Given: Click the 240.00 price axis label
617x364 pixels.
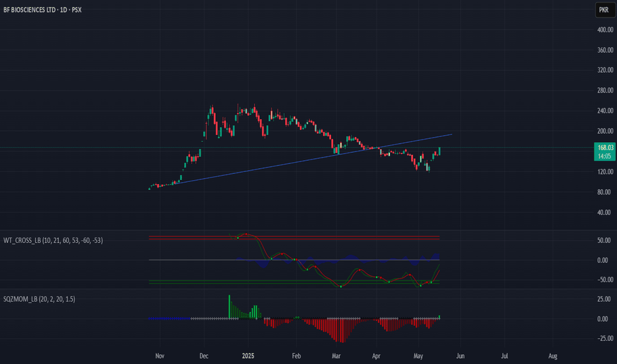Looking at the screenshot, I should (605, 111).
